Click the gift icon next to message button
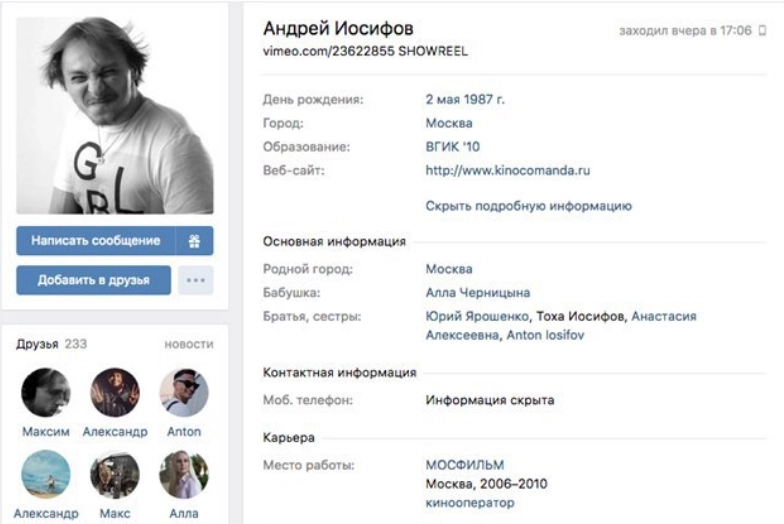 coord(194,241)
